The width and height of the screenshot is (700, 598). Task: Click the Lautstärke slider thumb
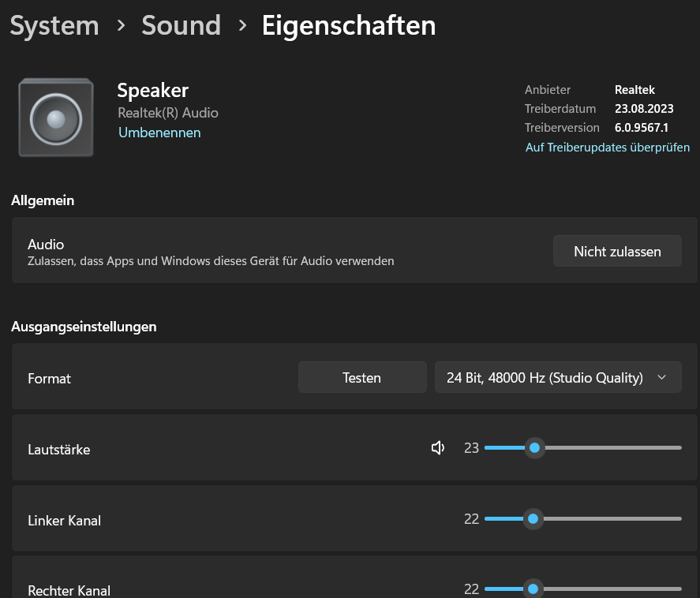tap(534, 448)
